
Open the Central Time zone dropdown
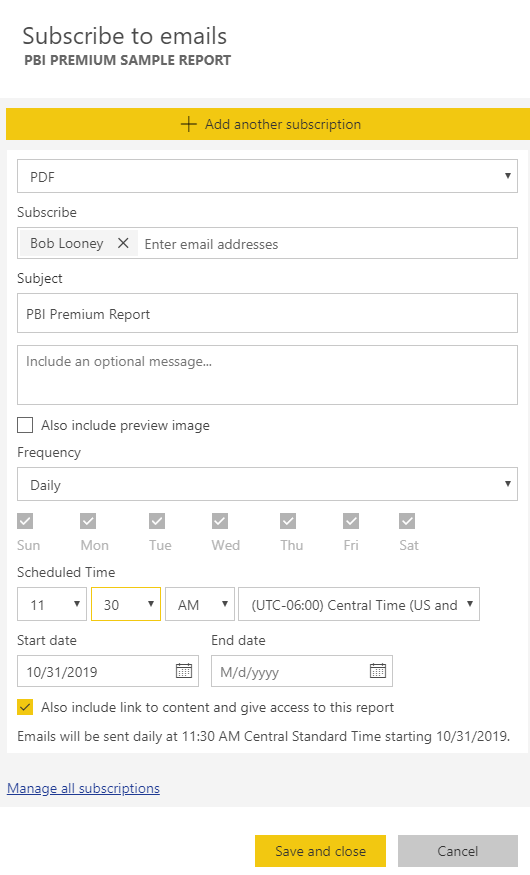click(x=359, y=604)
